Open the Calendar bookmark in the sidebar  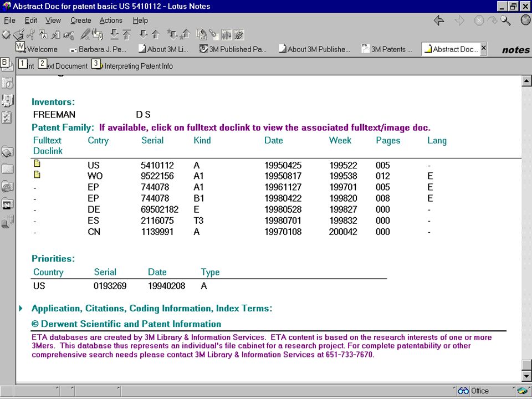pos(7,83)
